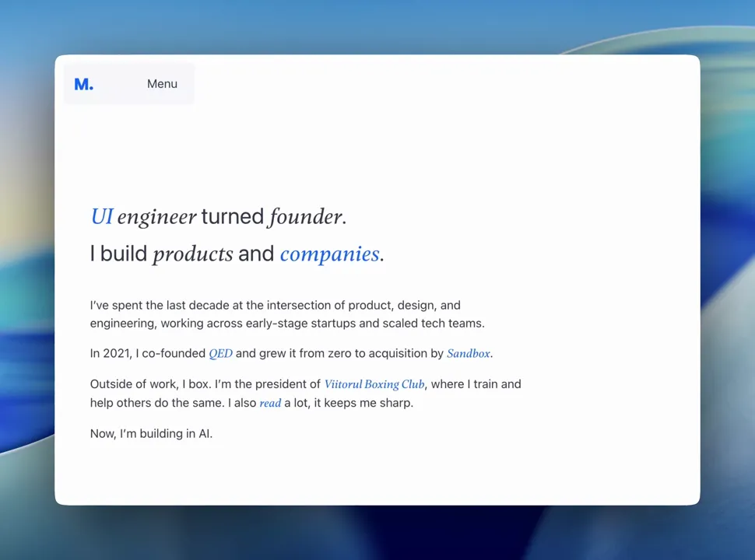Click the blue M. logo

coord(84,84)
